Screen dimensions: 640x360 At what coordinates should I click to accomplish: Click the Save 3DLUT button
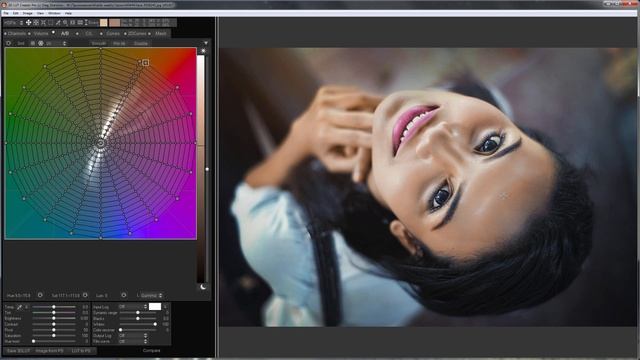click(18, 351)
